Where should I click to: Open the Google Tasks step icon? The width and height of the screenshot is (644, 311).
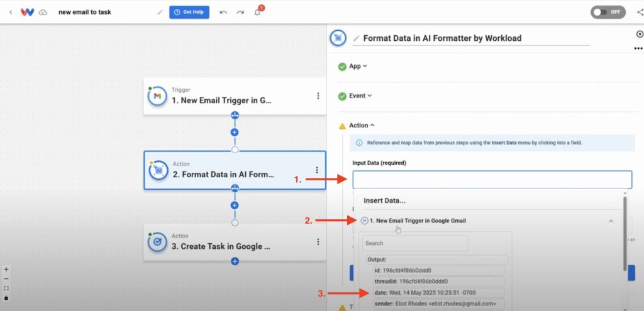157,242
